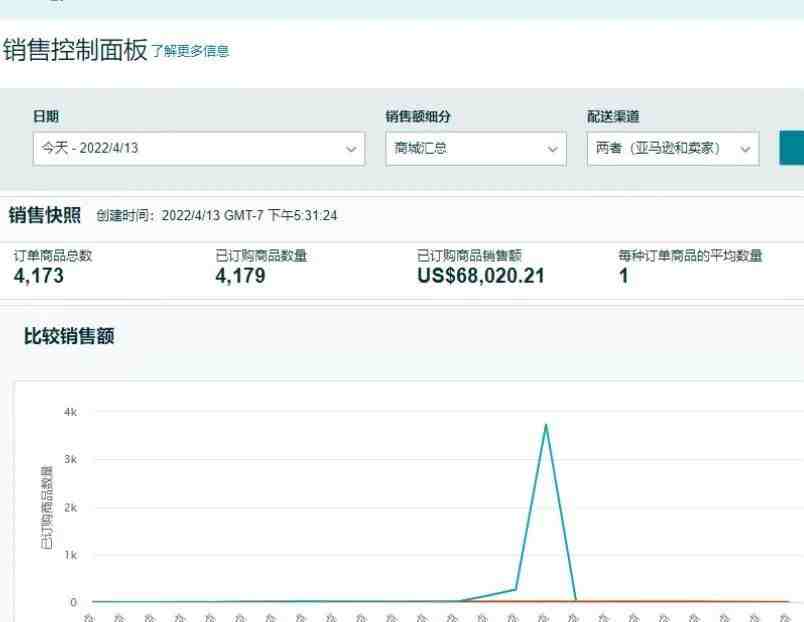Viewport: 804px width, 622px height.
Task: Click the peak of the teal chart line
Action: click(x=545, y=425)
